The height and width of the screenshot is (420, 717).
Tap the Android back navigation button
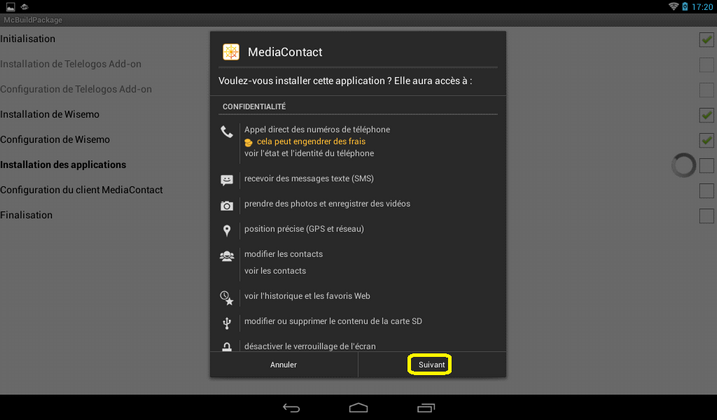(291, 408)
